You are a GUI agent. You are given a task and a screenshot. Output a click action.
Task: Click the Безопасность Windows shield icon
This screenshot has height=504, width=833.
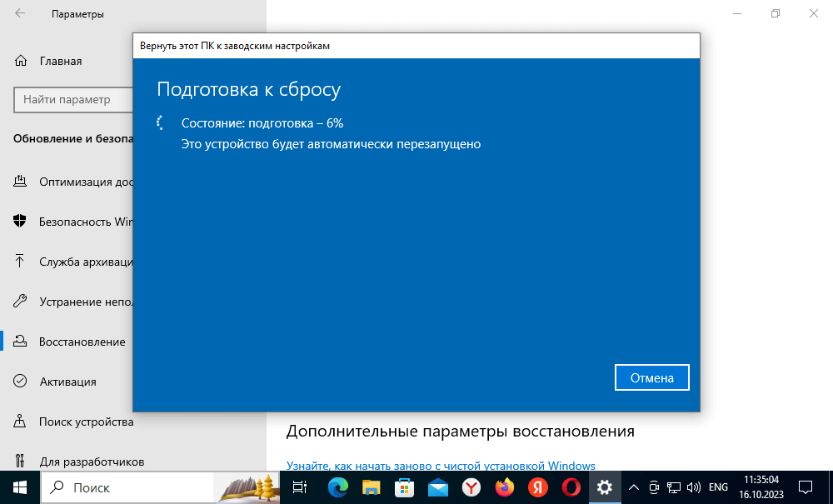[20, 222]
